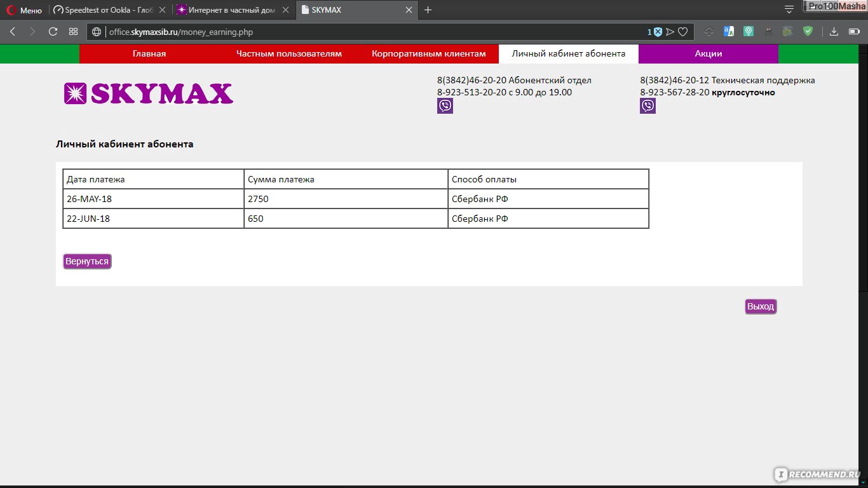Open the blurred green extension icon
Viewport: 868px width, 488px height.
pyautogui.click(x=788, y=31)
